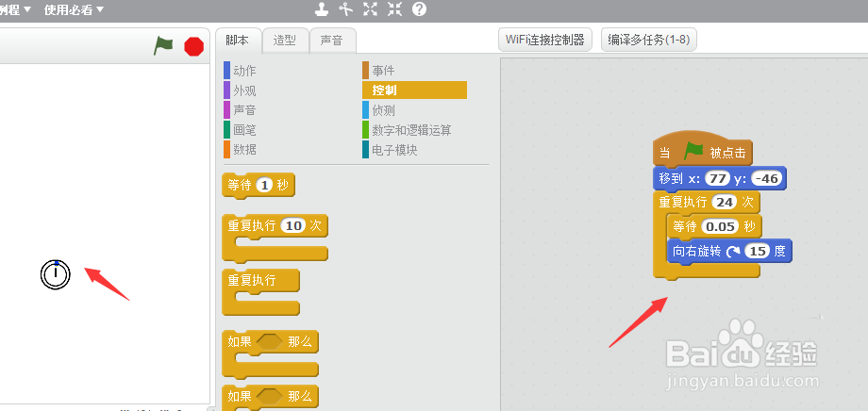Click the repeat count 24 in script
The height and width of the screenshot is (411, 868).
tap(725, 203)
